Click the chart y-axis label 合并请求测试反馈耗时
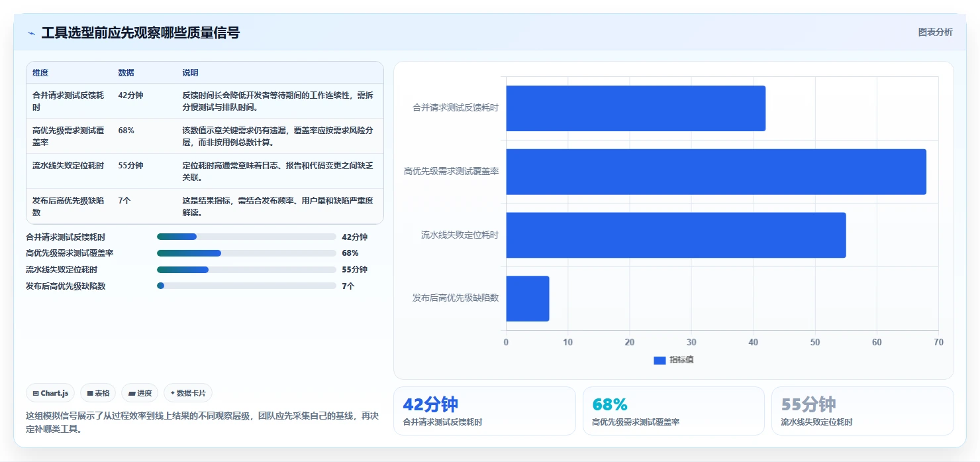 [x=456, y=107]
